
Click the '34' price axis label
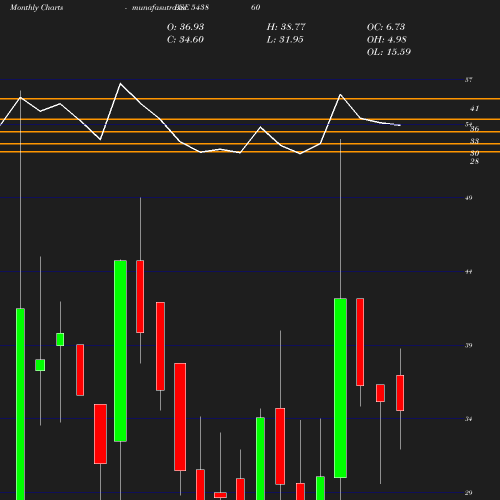pyautogui.click(x=469, y=419)
